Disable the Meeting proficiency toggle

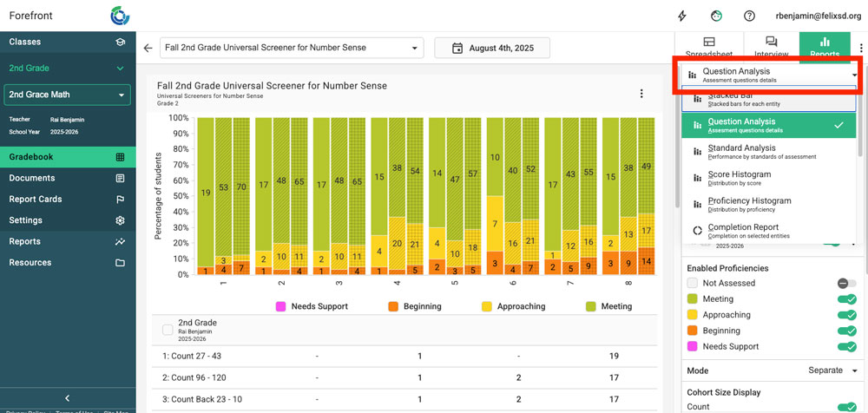click(x=847, y=299)
